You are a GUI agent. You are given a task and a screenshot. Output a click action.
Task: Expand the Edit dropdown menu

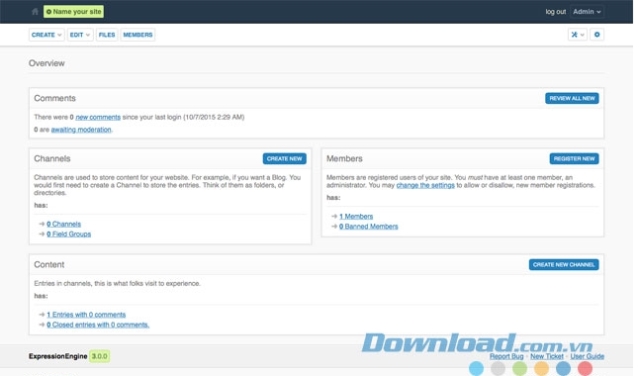pyautogui.click(x=80, y=35)
